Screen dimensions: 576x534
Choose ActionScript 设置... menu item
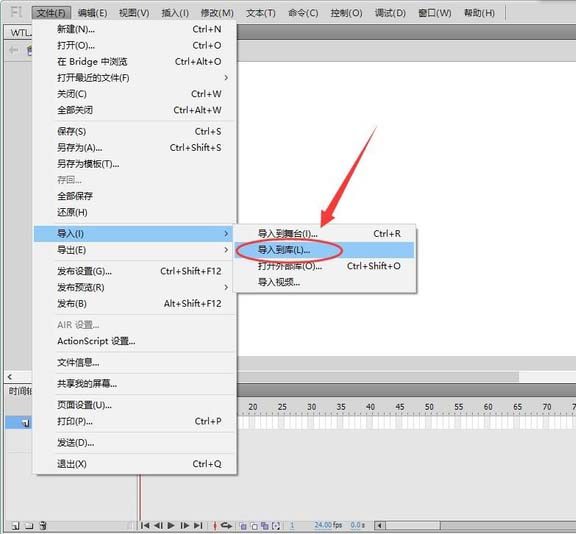[134, 341]
